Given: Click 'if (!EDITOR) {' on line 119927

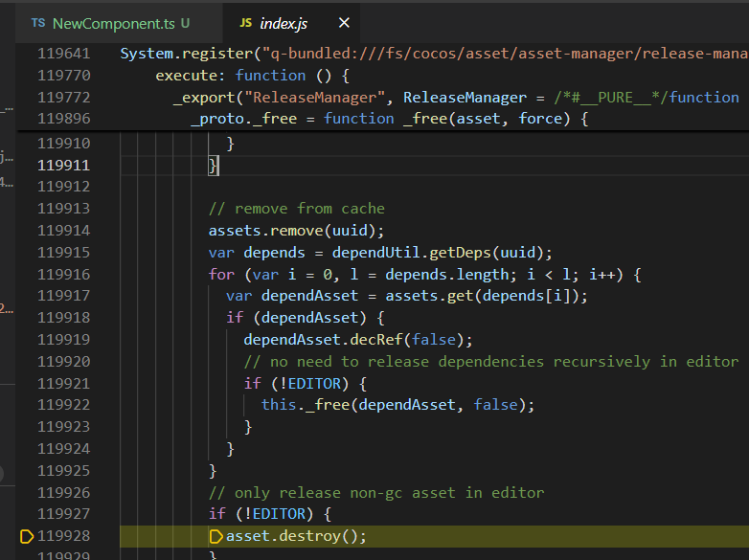Looking at the screenshot, I should (270, 514).
